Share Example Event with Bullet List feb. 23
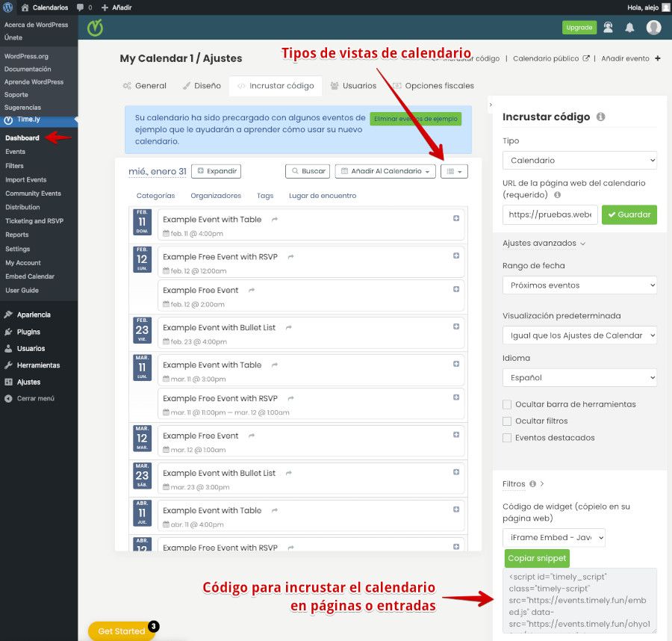This screenshot has height=641, width=672. [289, 327]
